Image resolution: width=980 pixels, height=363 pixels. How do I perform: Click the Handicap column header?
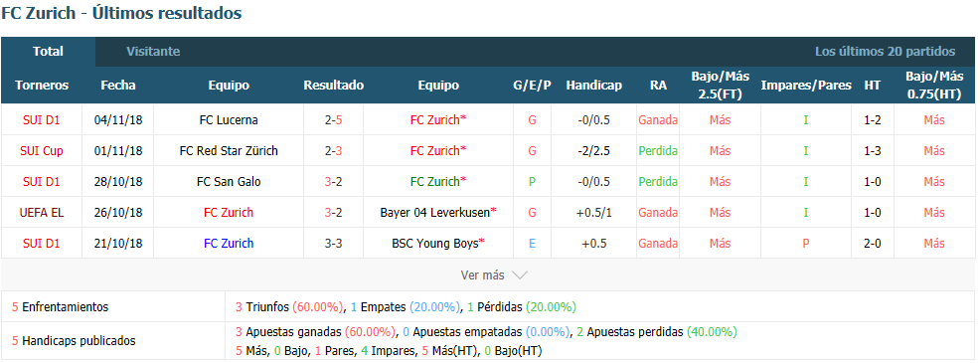[593, 86]
